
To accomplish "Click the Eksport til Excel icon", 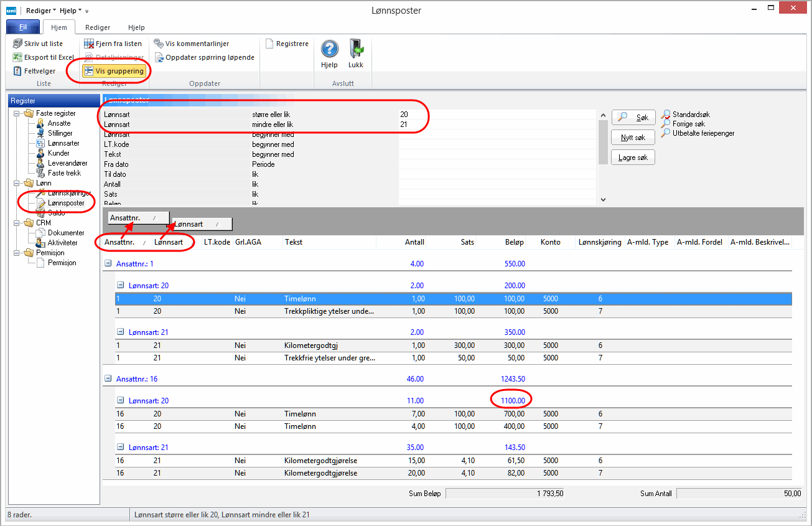I will tap(17, 57).
